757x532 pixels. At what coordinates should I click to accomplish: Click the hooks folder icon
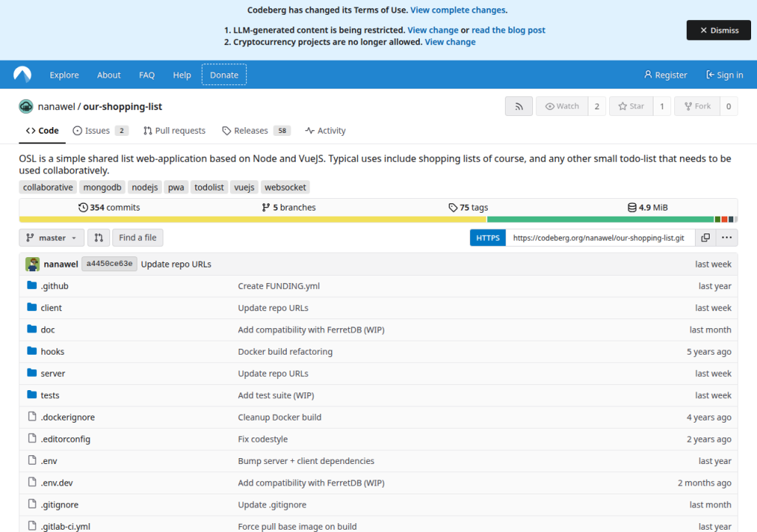pyautogui.click(x=32, y=351)
